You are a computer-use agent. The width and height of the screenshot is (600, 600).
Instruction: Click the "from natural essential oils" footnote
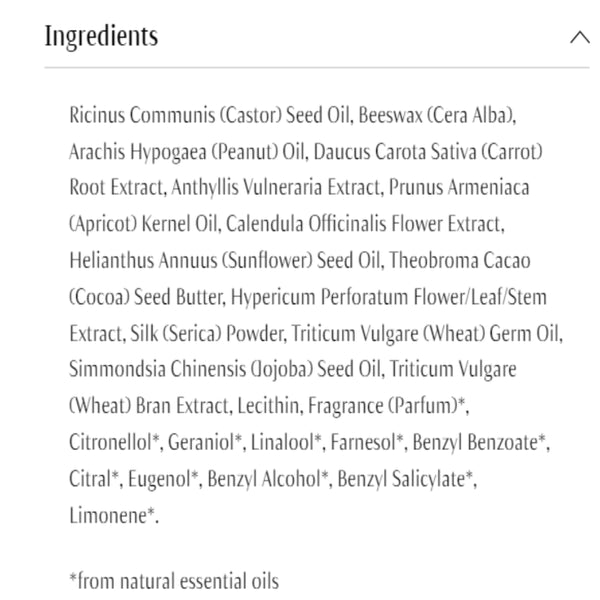(174, 580)
